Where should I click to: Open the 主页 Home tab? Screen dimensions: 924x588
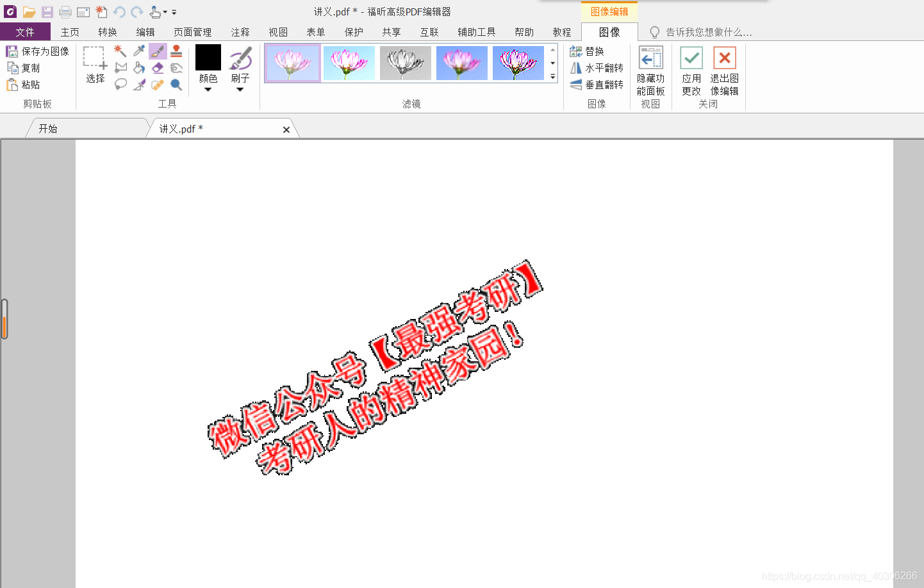click(x=70, y=32)
